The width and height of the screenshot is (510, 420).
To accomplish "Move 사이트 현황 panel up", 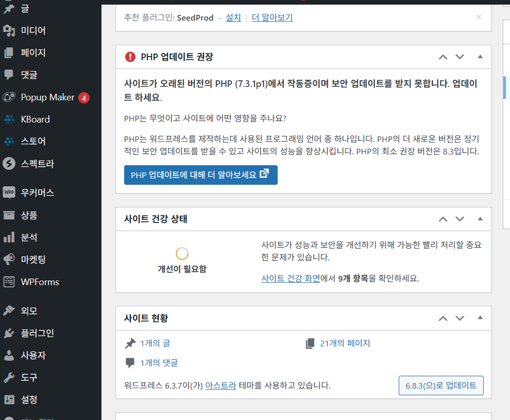I will [x=443, y=318].
